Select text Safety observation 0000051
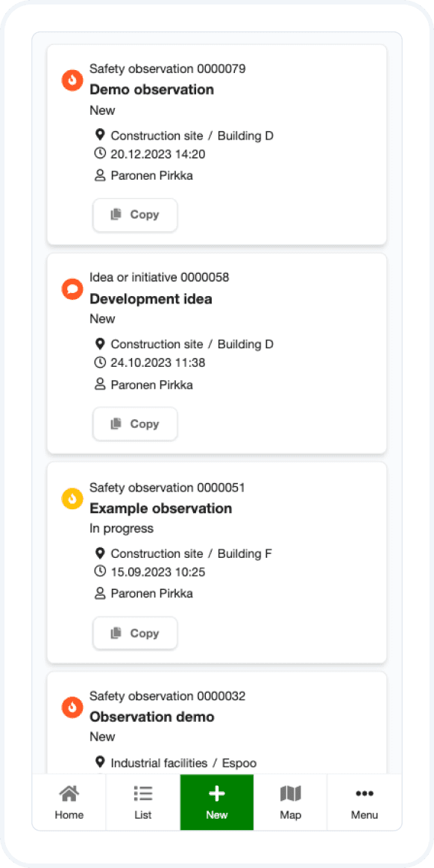Viewport: 434px width, 868px height. (167, 488)
